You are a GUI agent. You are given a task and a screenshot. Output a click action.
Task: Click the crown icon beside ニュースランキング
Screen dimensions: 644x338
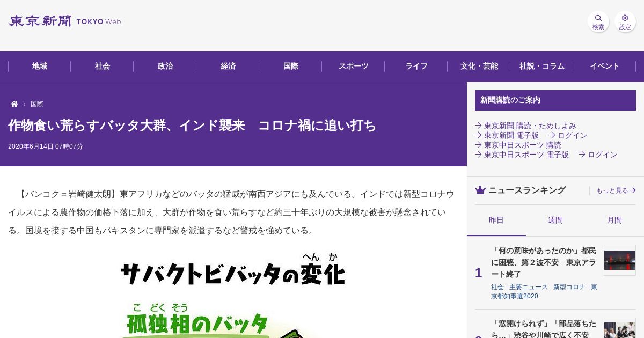point(480,190)
